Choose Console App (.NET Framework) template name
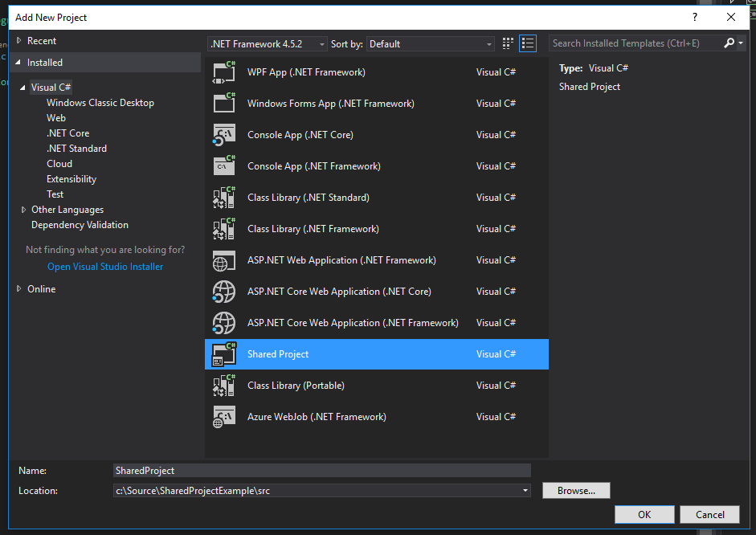756x535 pixels. click(314, 166)
